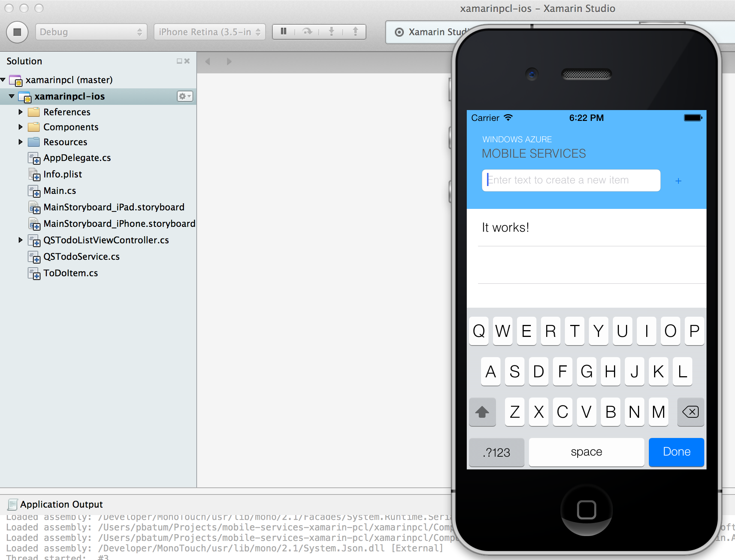Screen dimensions: 735x560
Task: Click the Application Output pad title
Action: click(x=61, y=504)
